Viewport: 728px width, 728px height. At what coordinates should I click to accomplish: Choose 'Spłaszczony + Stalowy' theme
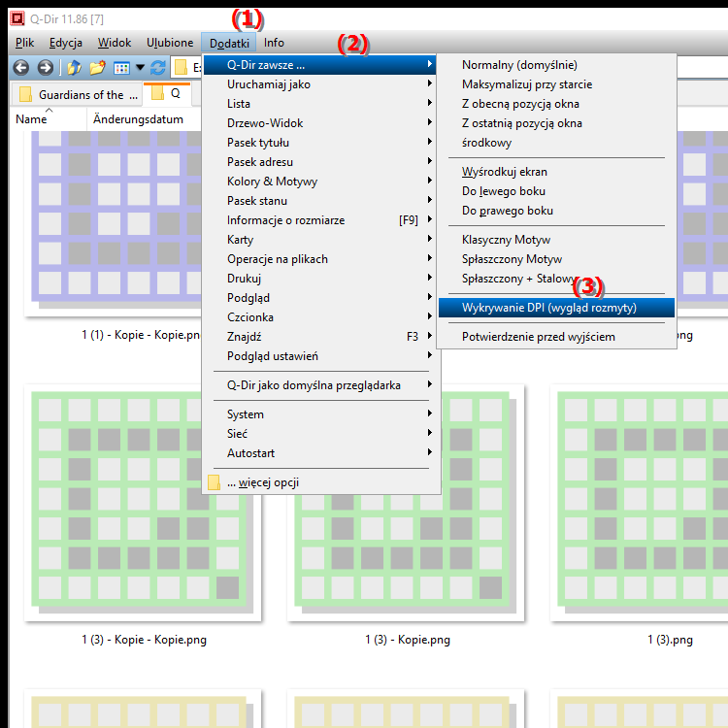coord(556,279)
